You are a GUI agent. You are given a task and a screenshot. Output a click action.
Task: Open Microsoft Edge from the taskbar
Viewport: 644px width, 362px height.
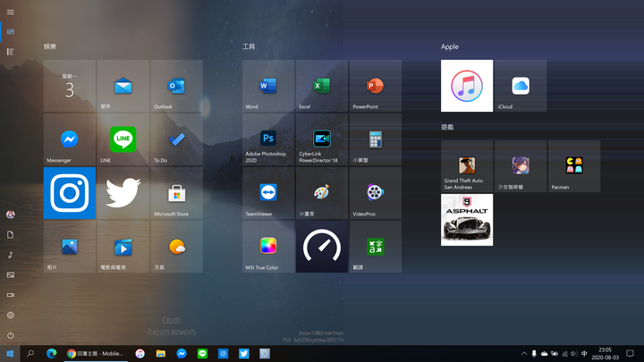pos(51,353)
